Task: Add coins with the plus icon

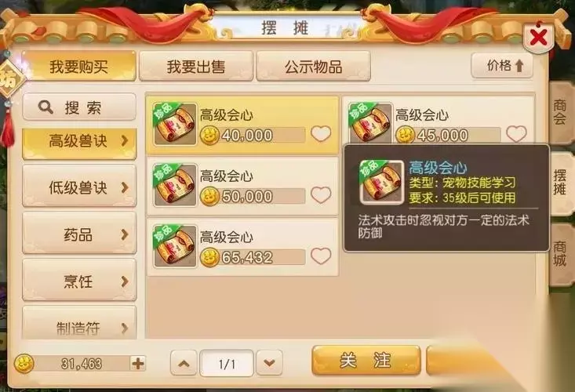Action: point(138,364)
